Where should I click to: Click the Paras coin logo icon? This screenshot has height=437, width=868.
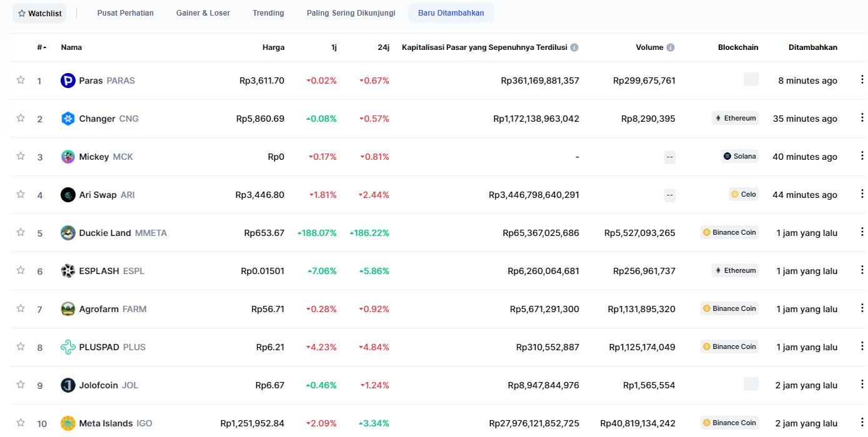click(x=68, y=81)
